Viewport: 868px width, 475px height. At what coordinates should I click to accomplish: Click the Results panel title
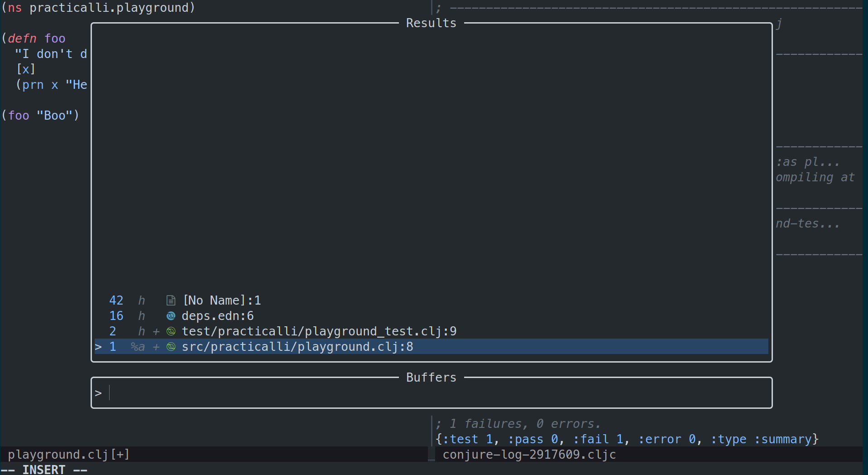tap(431, 23)
